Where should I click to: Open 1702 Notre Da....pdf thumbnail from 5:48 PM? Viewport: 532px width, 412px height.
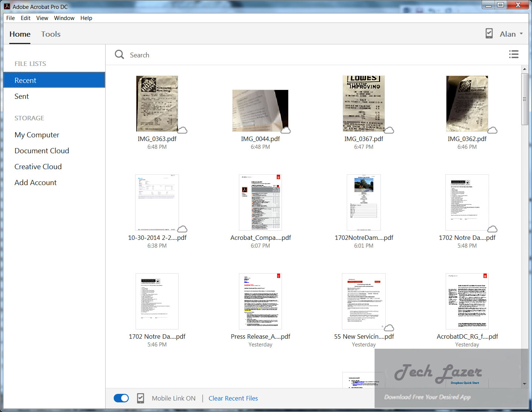tap(467, 202)
